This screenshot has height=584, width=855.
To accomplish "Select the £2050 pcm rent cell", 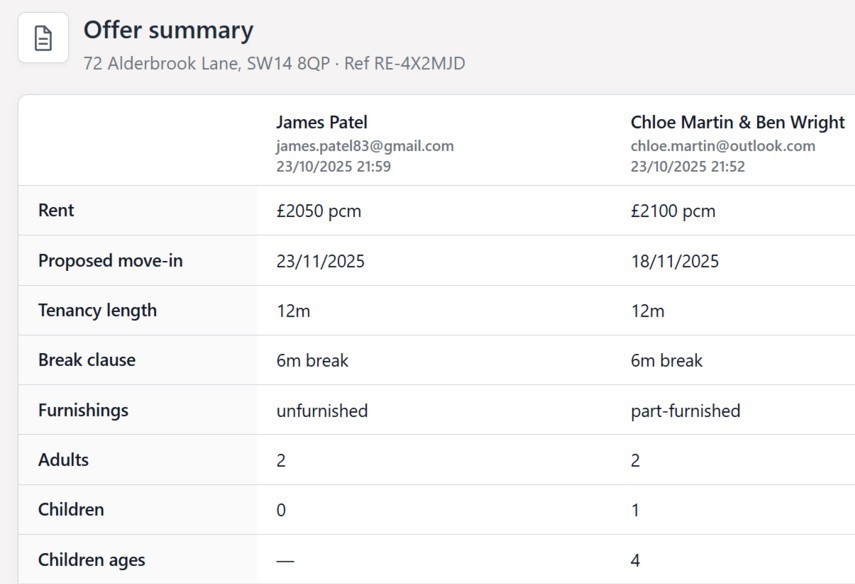I will (x=319, y=211).
